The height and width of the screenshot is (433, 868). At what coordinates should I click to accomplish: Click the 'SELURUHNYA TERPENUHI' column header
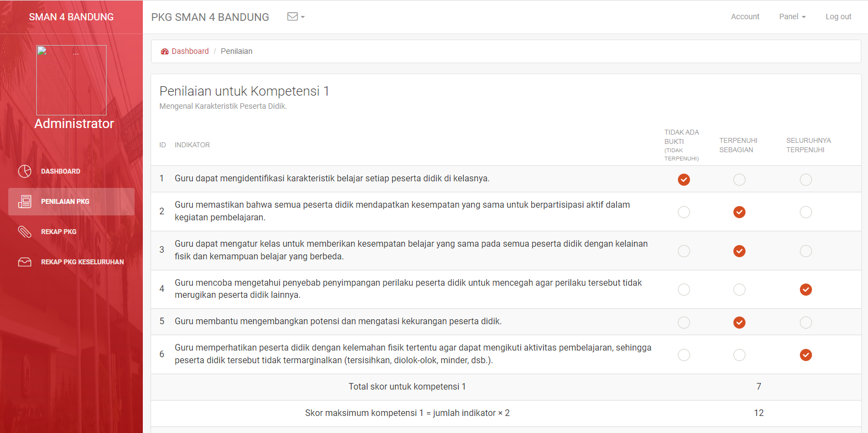pos(809,145)
